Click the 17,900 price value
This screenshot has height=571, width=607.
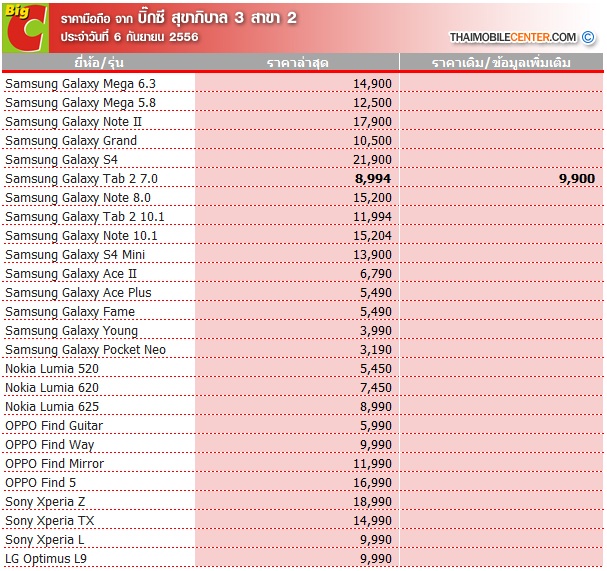[x=372, y=122]
